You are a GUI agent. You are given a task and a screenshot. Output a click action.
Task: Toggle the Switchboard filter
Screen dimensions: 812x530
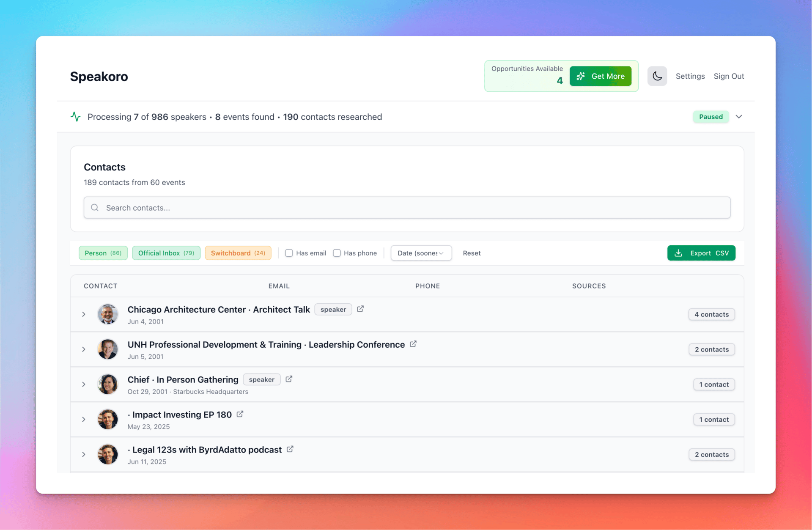238,253
